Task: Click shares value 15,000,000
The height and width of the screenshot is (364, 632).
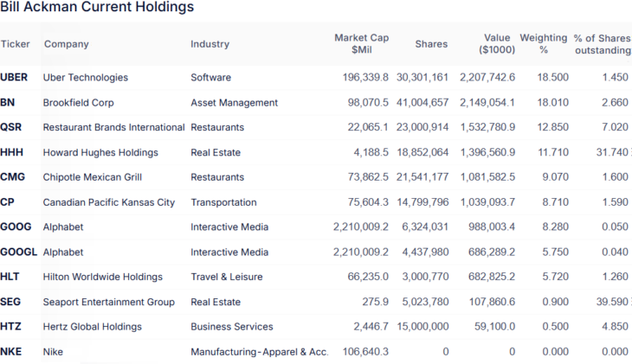Action: pyautogui.click(x=422, y=327)
